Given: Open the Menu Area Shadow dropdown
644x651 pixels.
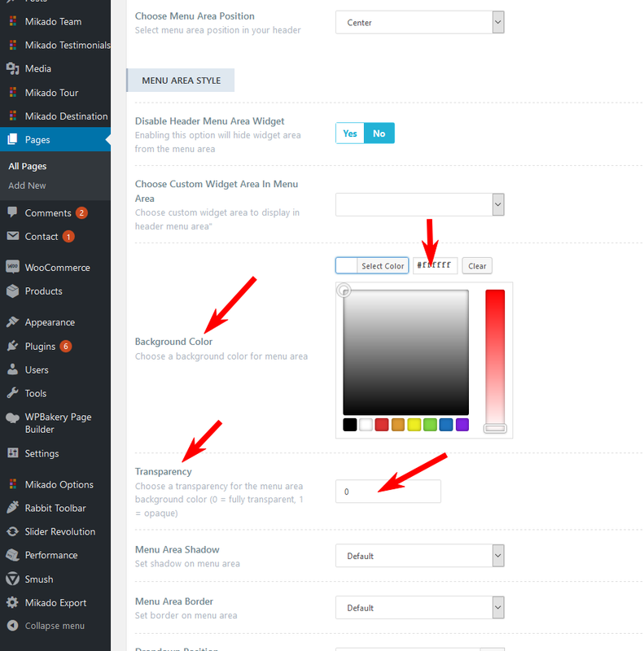Looking at the screenshot, I should click(x=419, y=556).
